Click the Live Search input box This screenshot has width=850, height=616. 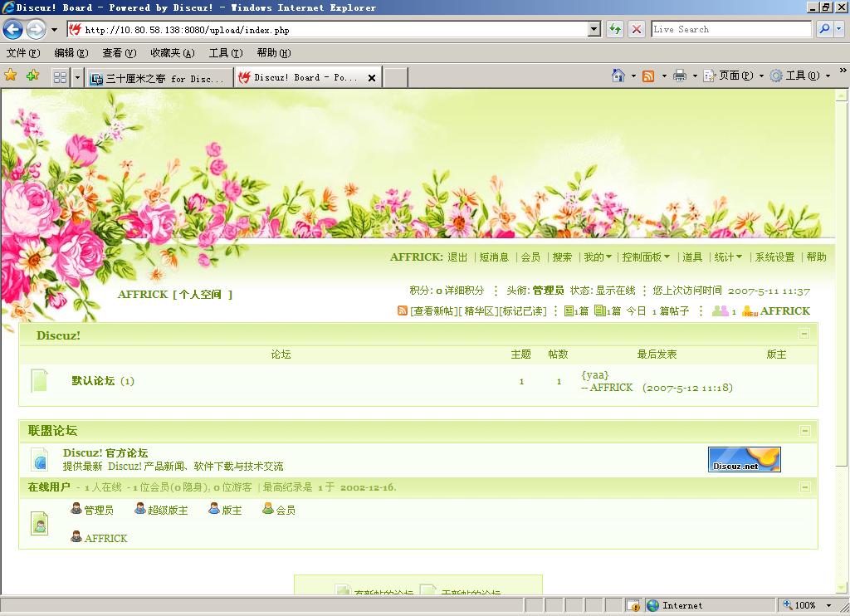click(731, 29)
